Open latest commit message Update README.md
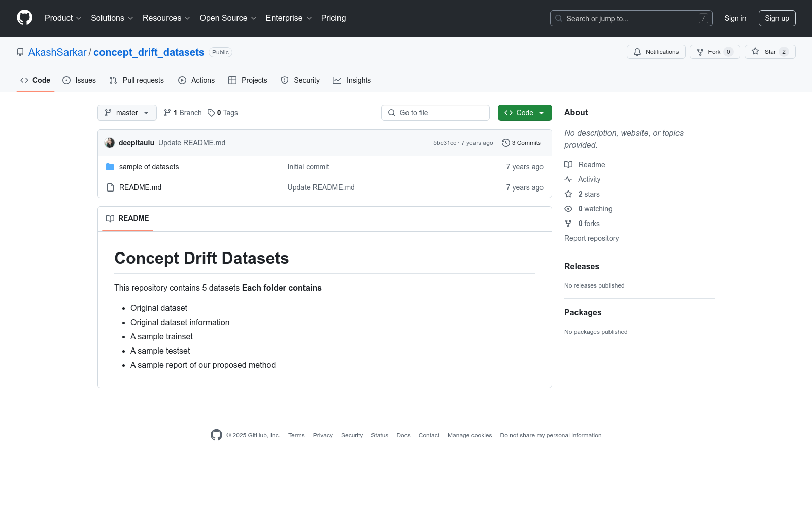 click(x=192, y=143)
